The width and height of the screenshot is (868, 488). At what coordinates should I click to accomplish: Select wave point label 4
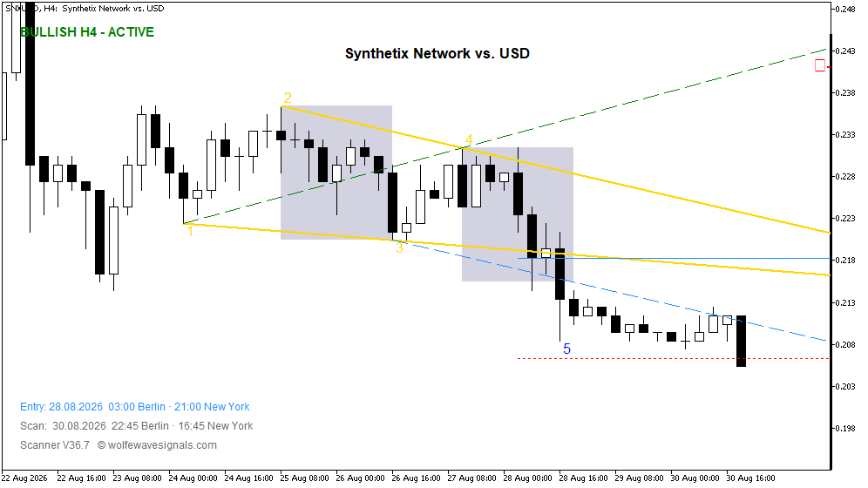pos(469,140)
